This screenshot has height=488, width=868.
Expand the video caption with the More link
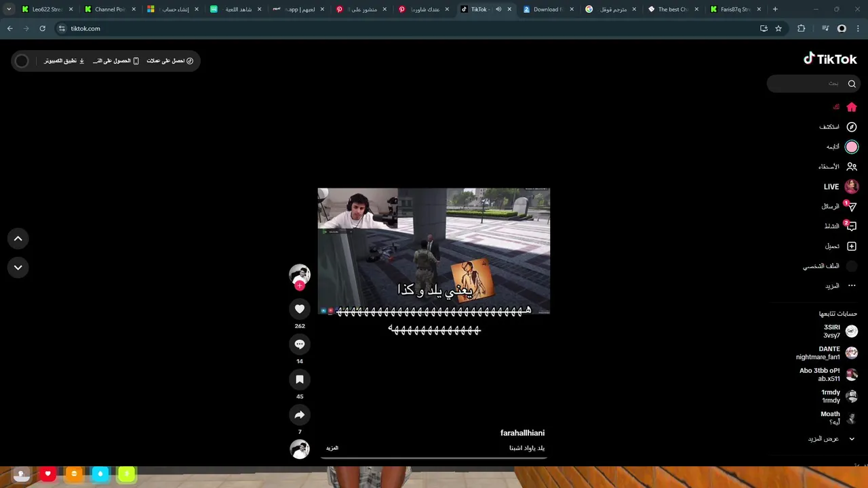tap(332, 448)
